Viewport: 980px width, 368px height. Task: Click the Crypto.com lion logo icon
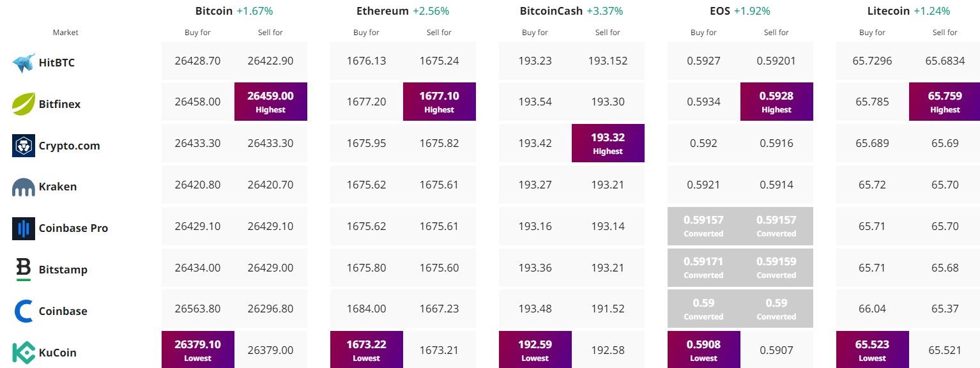[24, 146]
